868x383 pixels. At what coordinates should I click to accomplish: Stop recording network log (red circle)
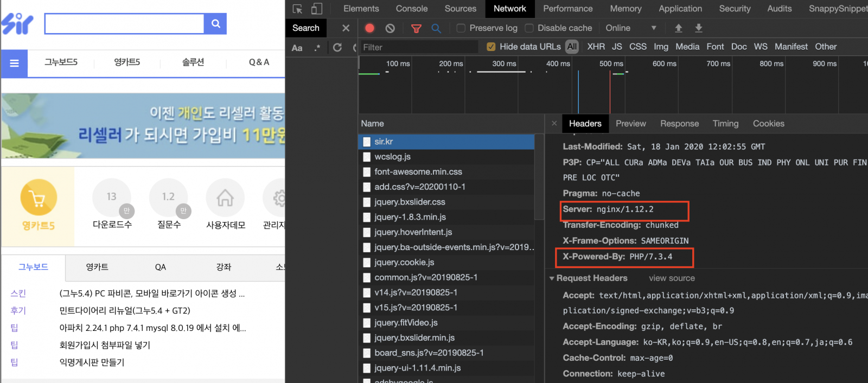[369, 28]
